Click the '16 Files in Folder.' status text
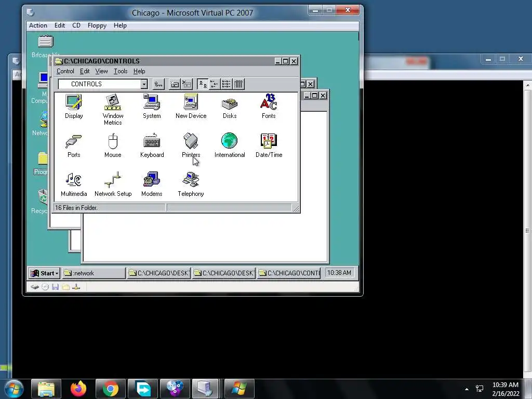This screenshot has width=532, height=399. point(76,208)
